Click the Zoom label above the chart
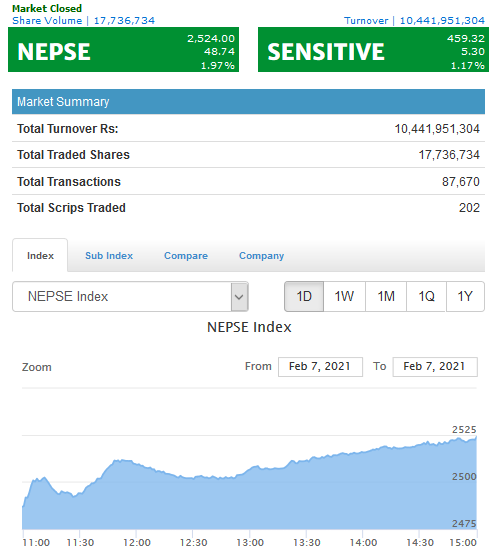This screenshot has height=554, width=495. pyautogui.click(x=37, y=367)
